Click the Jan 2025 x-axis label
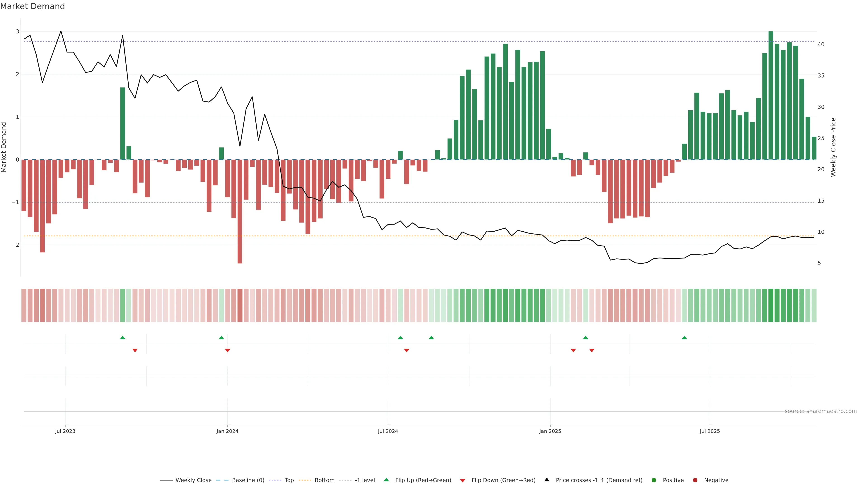This screenshot has width=868, height=488. click(550, 431)
